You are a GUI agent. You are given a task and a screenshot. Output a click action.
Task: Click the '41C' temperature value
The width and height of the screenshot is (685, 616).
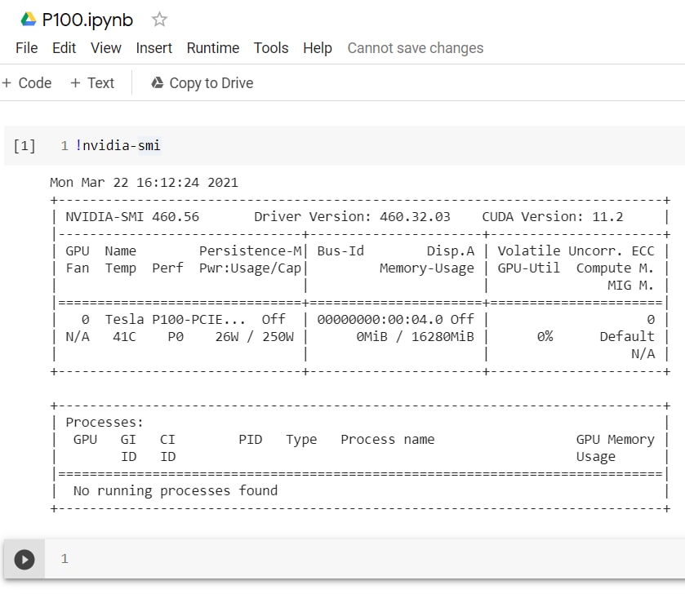point(124,337)
